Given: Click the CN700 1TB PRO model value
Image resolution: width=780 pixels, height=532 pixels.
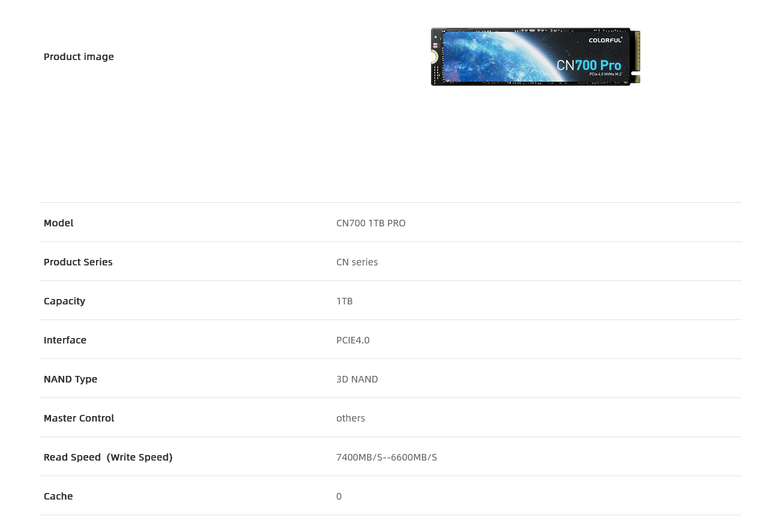Looking at the screenshot, I should (371, 223).
